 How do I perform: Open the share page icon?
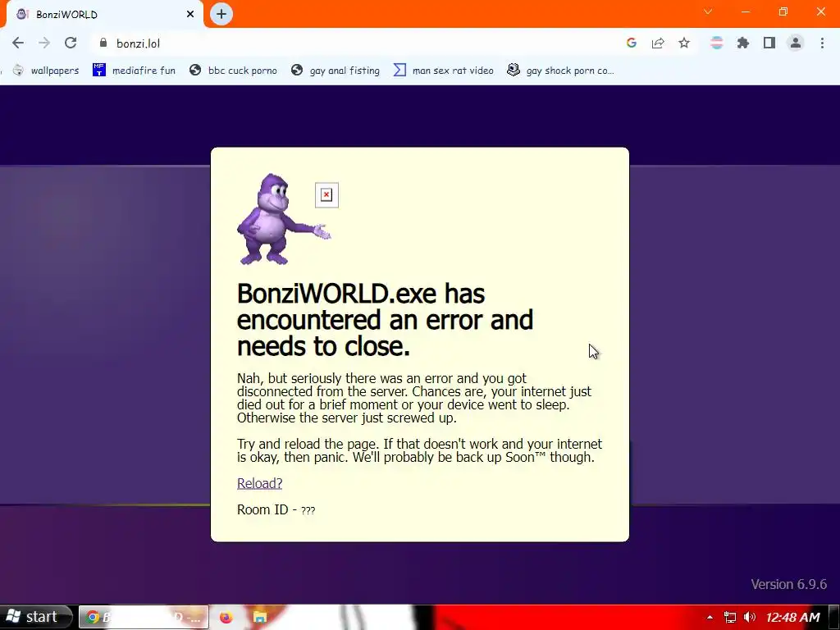pos(658,43)
